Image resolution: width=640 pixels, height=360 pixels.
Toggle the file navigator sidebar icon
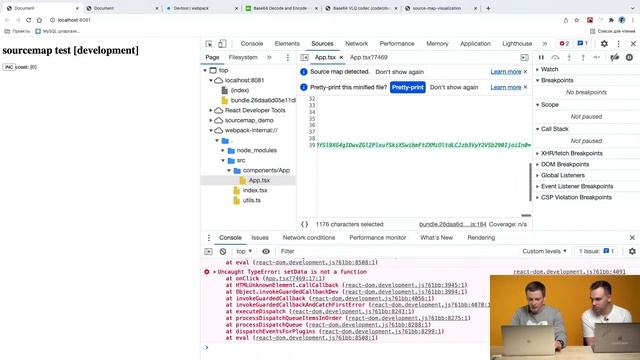coord(304,58)
